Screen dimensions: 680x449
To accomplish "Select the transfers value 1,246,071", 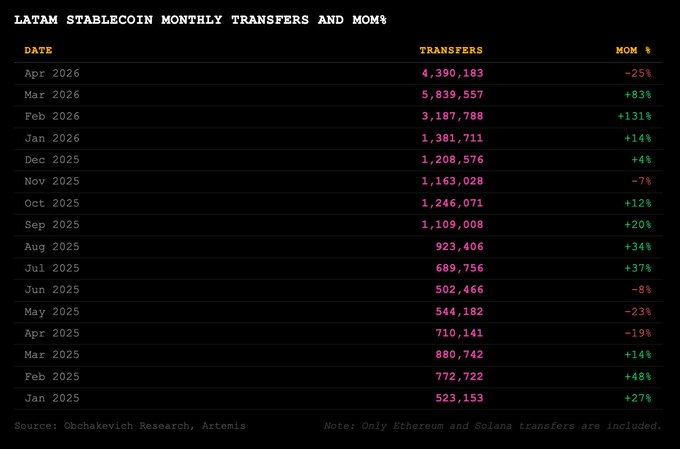I will tap(452, 203).
